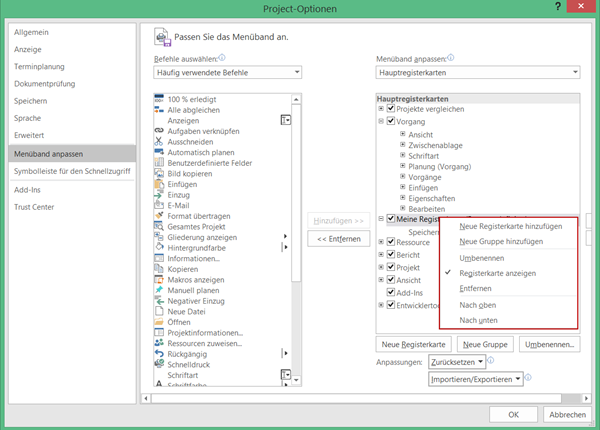
Task: Expand the 'Projekte vergleichen' node
Action: click(x=381, y=109)
